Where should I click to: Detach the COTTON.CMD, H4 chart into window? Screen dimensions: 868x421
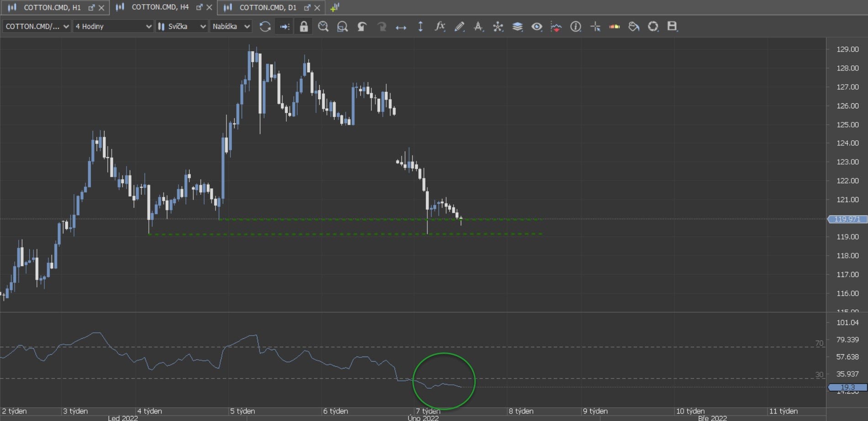pyautogui.click(x=199, y=8)
